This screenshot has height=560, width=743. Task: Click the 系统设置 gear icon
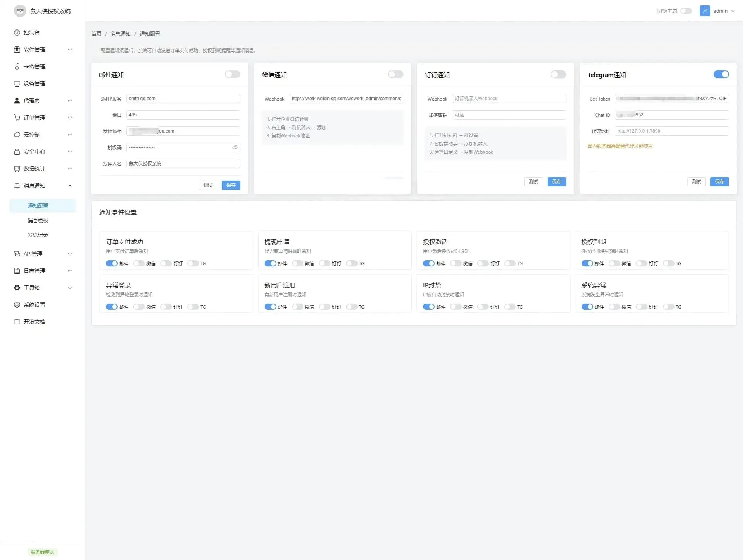pos(17,305)
